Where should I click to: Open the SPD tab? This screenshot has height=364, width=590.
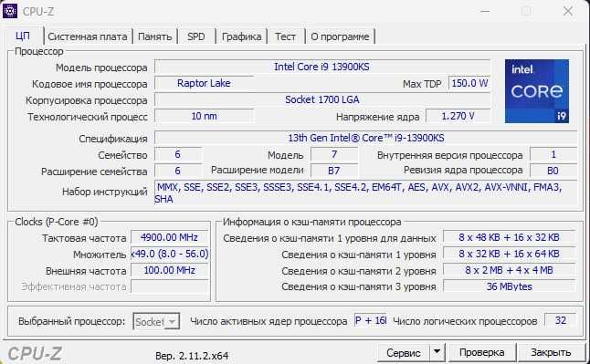pyautogui.click(x=196, y=36)
